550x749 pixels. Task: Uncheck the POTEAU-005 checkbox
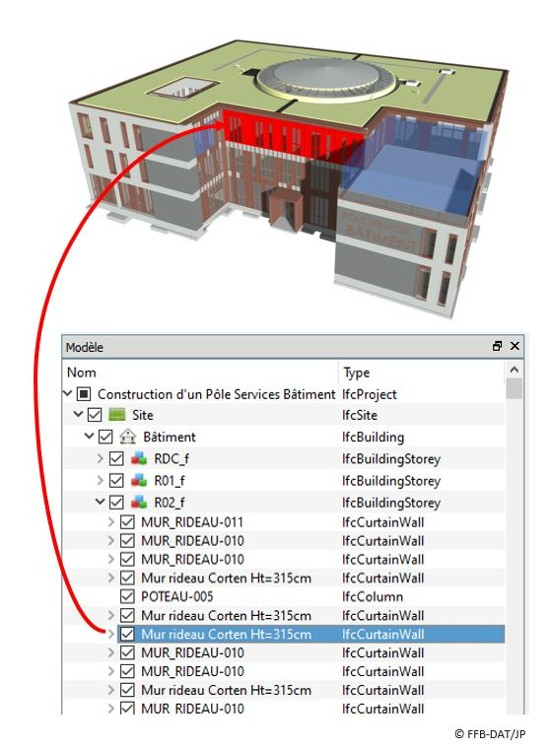pyautogui.click(x=127, y=597)
